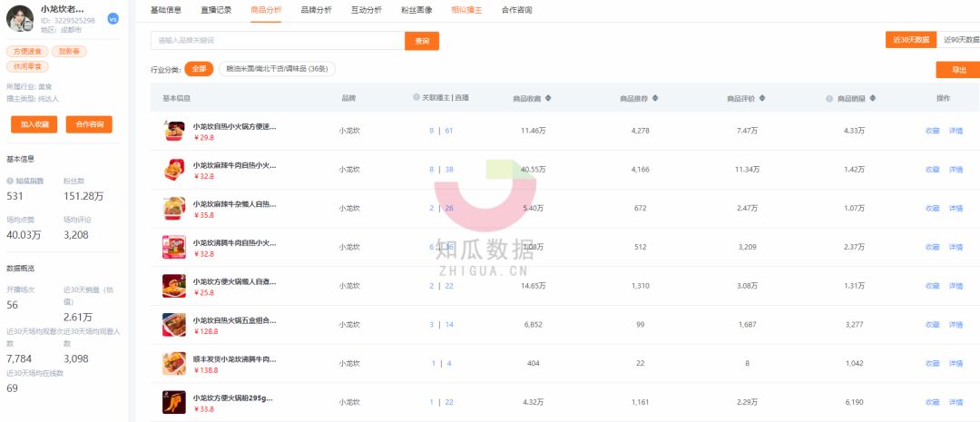Open thumbnail of 麻辣牛肉自热小火 product
Screen dimensions: 980x422
[x=174, y=170]
